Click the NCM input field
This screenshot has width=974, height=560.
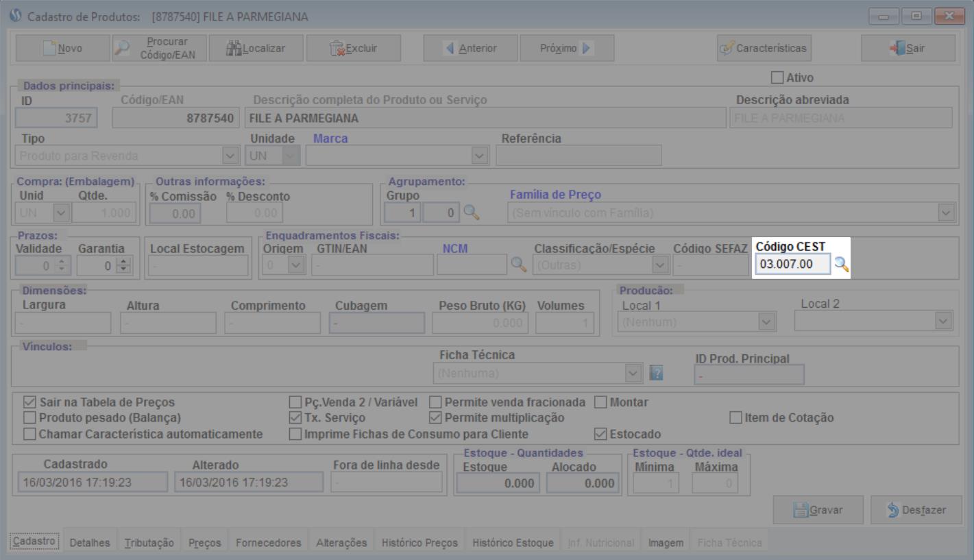(472, 265)
